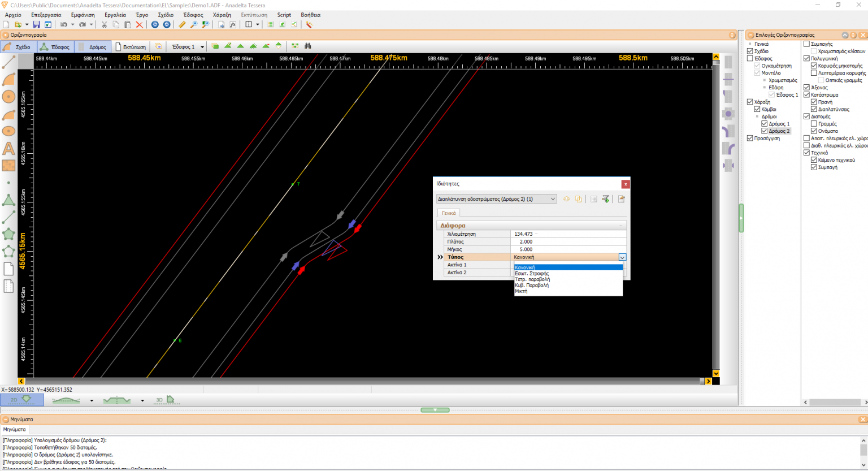Select the zoom magnifier tool
Image resolution: width=868 pixels, height=471 pixels.
point(193,24)
